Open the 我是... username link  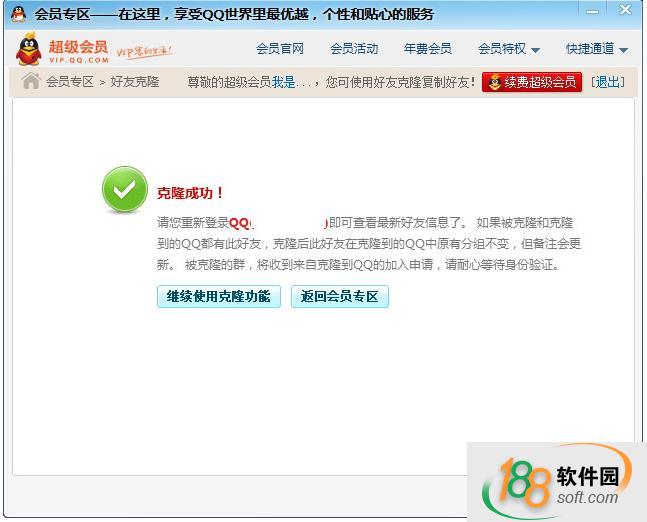[295, 82]
